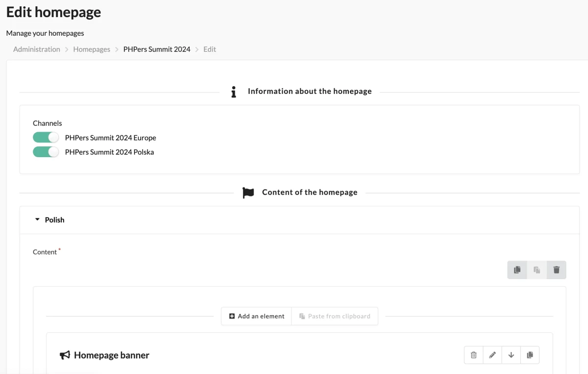Copy the Homepage banner element
This screenshot has width=588, height=374.
point(530,355)
